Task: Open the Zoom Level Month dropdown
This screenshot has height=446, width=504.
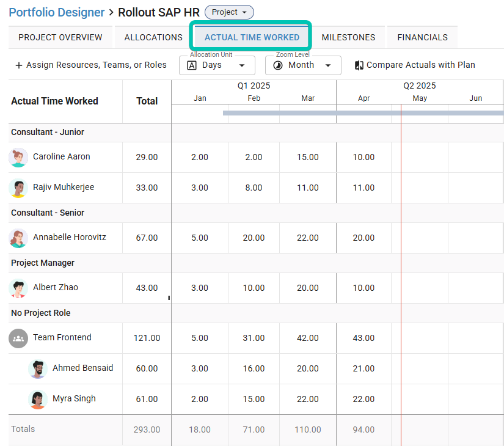Action: [303, 65]
